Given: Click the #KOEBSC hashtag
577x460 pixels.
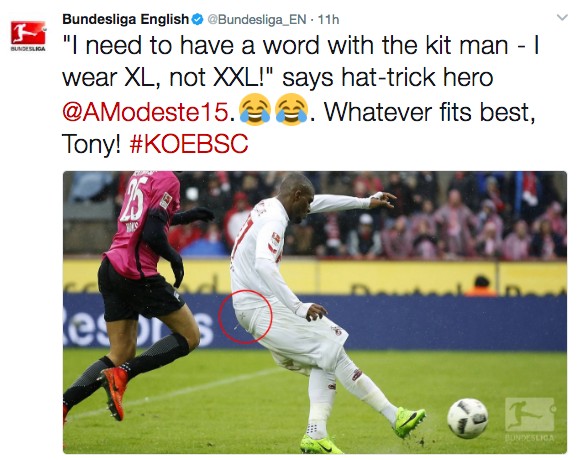Looking at the screenshot, I should 189,144.
